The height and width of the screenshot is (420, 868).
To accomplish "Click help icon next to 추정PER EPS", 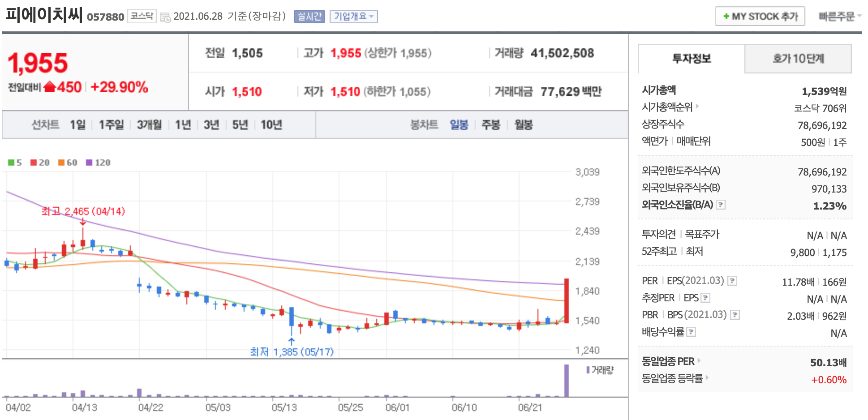I will pos(705,298).
